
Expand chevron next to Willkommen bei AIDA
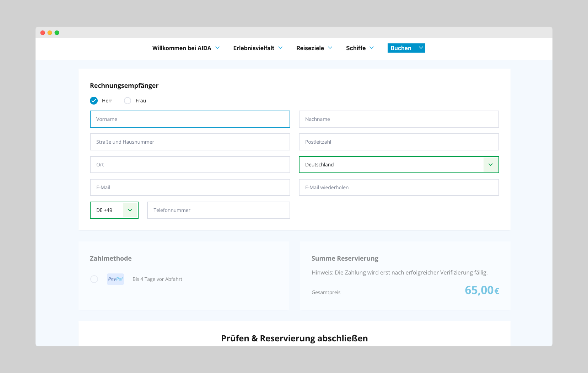[217, 48]
